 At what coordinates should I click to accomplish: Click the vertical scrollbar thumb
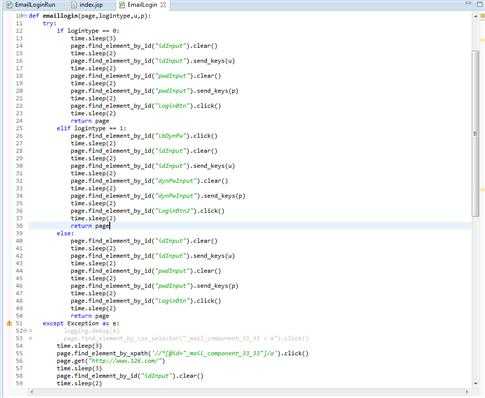coord(476,134)
